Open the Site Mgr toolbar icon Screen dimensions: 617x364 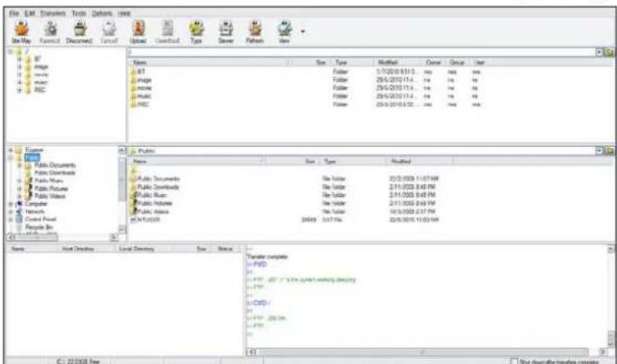click(x=21, y=32)
